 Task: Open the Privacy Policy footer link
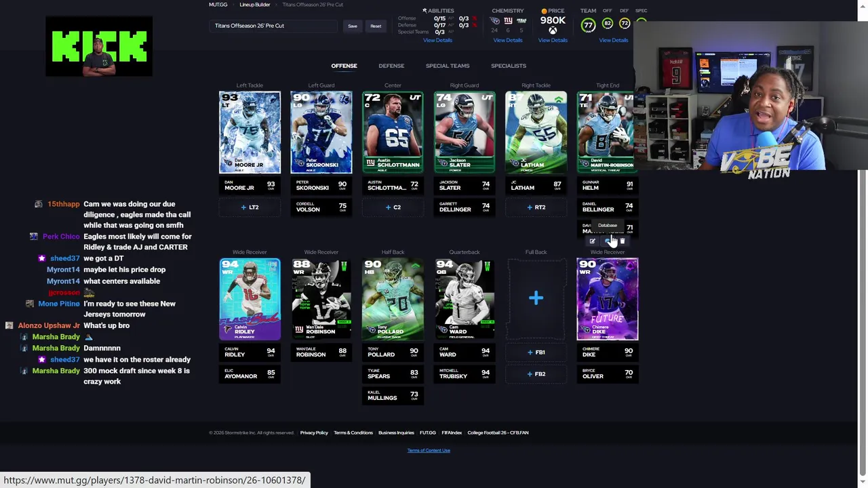coord(314,432)
